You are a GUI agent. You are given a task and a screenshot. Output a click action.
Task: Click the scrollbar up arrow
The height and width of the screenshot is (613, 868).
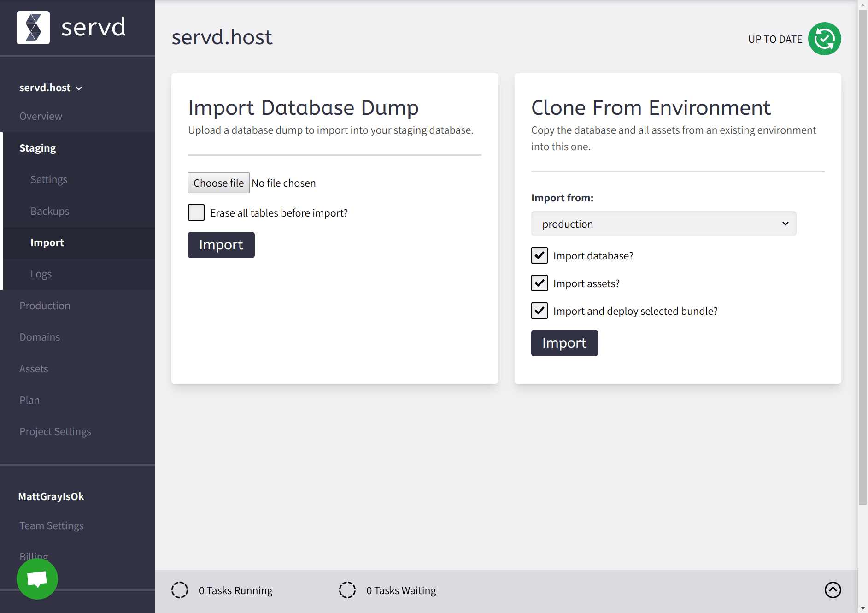tap(862, 5)
